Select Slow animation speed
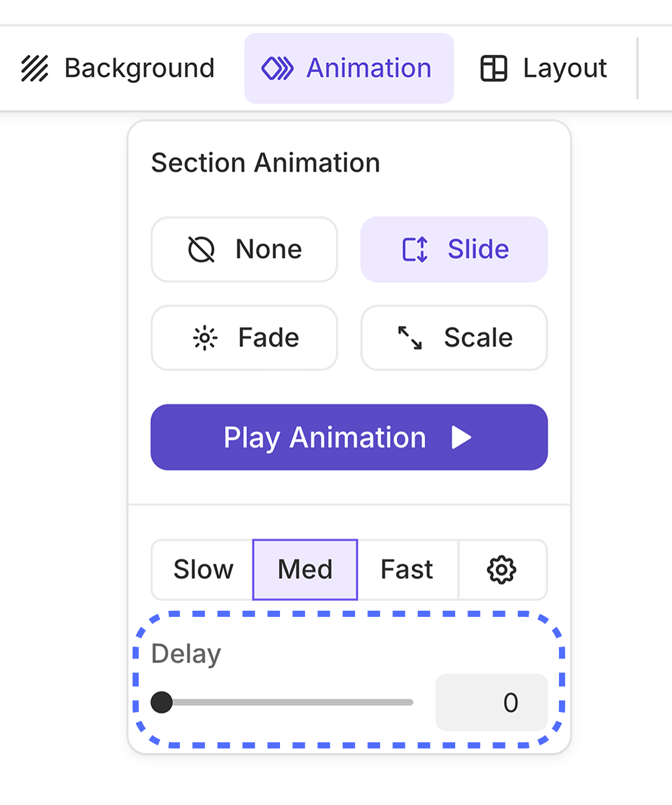Viewport: 672px width, 805px height. tap(203, 570)
